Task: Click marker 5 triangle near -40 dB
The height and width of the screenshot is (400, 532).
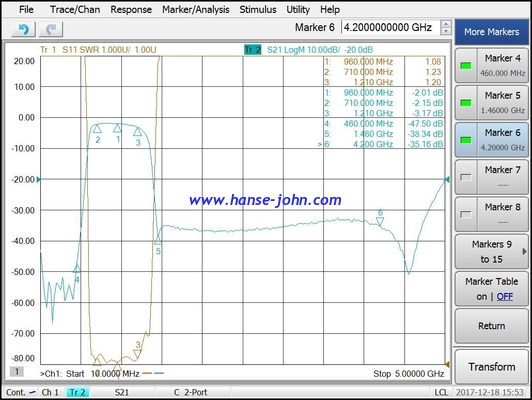Action: point(158,240)
